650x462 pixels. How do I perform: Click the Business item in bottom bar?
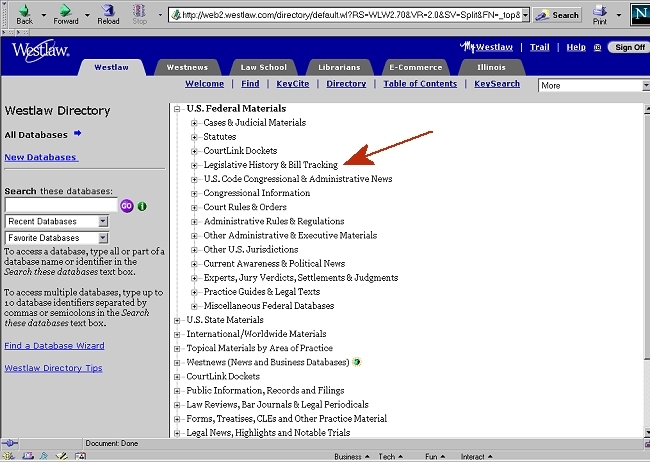[x=352, y=457]
